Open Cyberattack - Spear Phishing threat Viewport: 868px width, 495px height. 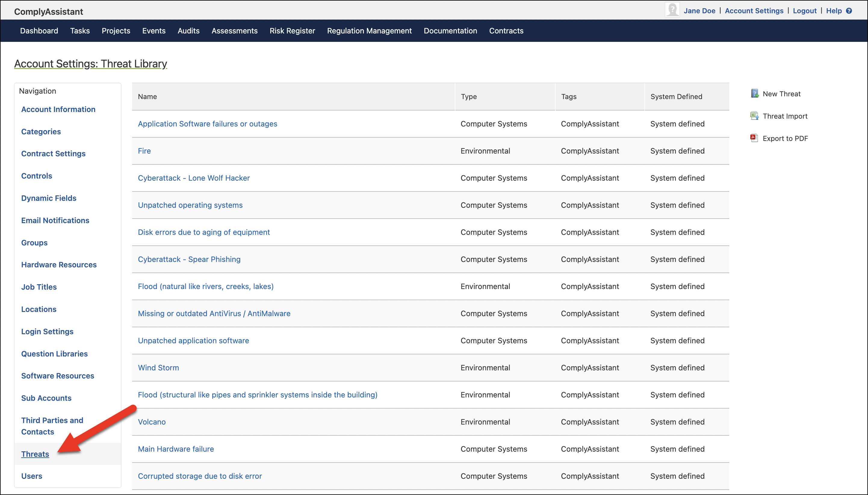pyautogui.click(x=189, y=259)
